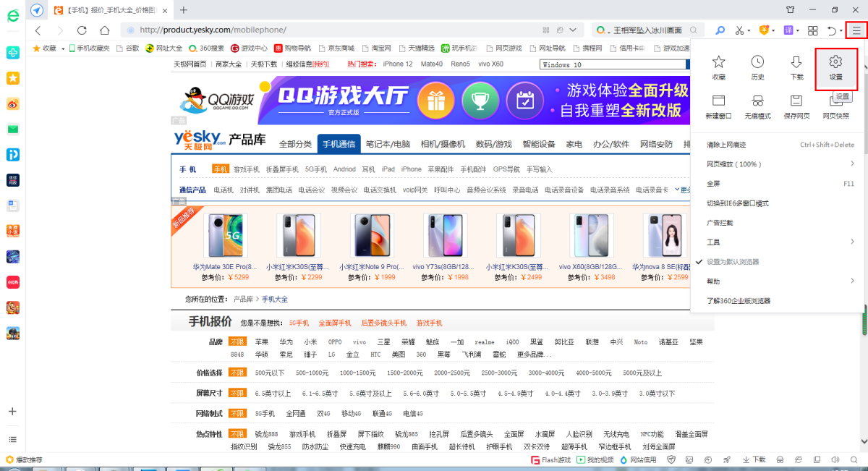Click the address bar URL field
The width and height of the screenshot is (868, 471).
[325, 30]
